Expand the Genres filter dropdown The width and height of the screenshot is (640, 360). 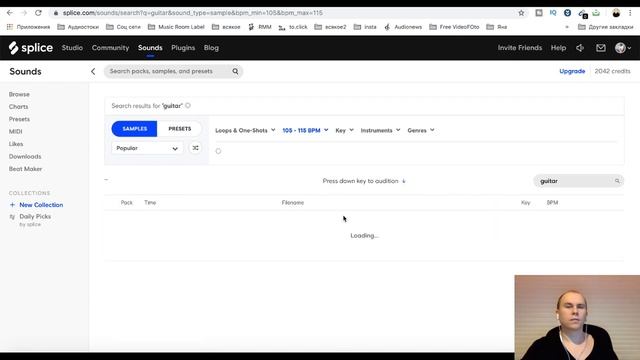point(420,131)
